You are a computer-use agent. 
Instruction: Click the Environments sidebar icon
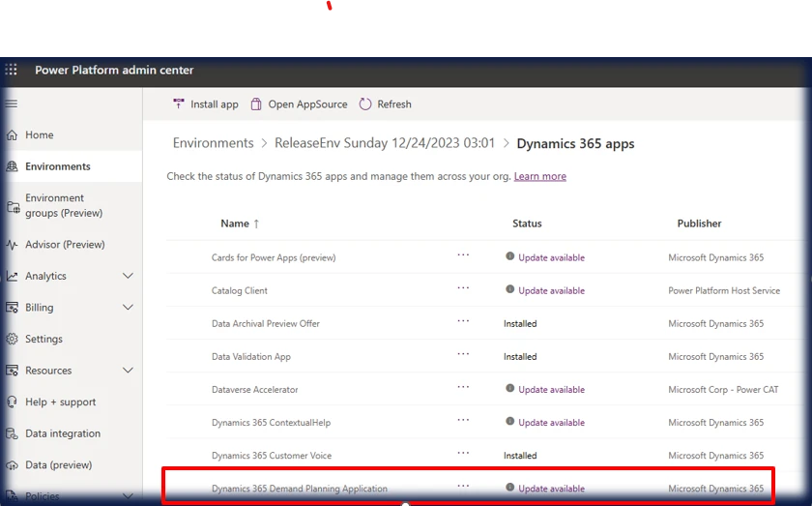(x=12, y=166)
